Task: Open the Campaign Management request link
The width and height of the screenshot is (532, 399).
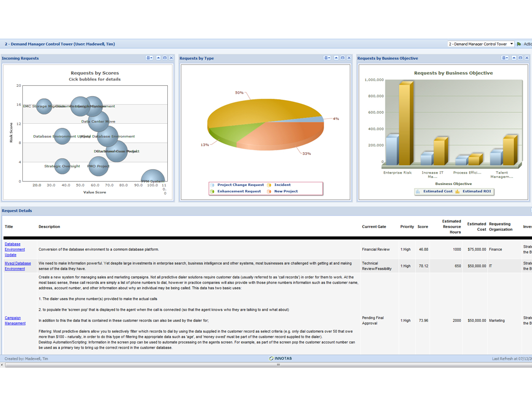Action: point(15,321)
